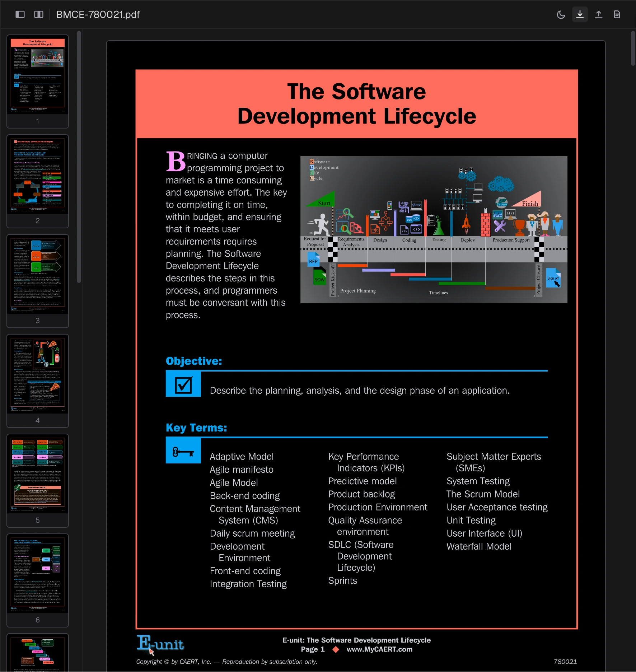Click the large drop-cap letter B
The image size is (636, 672).
click(176, 161)
